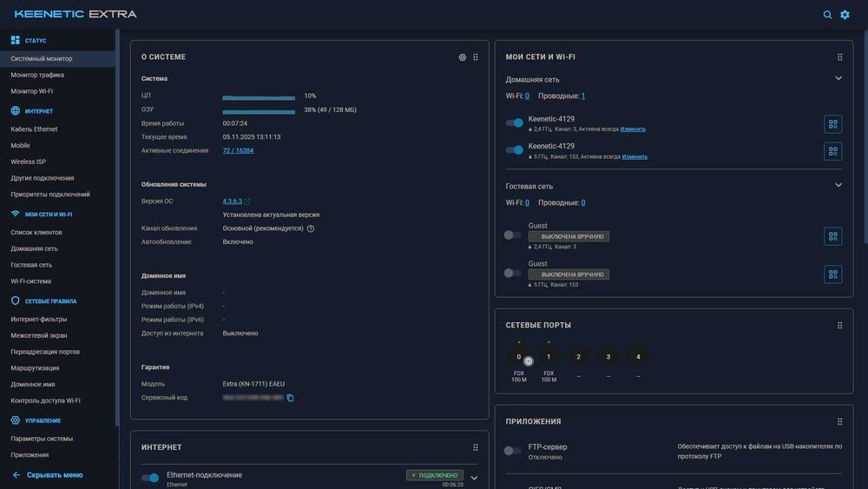Collapse the Домашняя сеть section

click(838, 79)
